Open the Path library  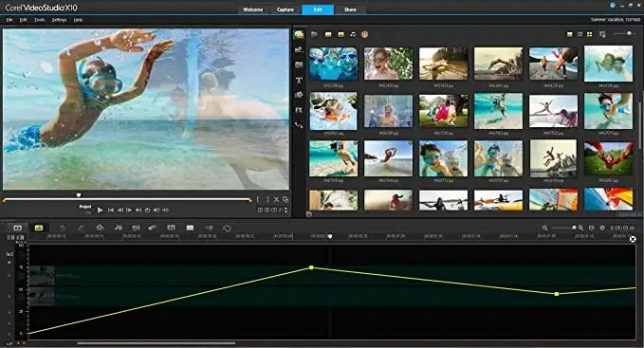(x=299, y=125)
